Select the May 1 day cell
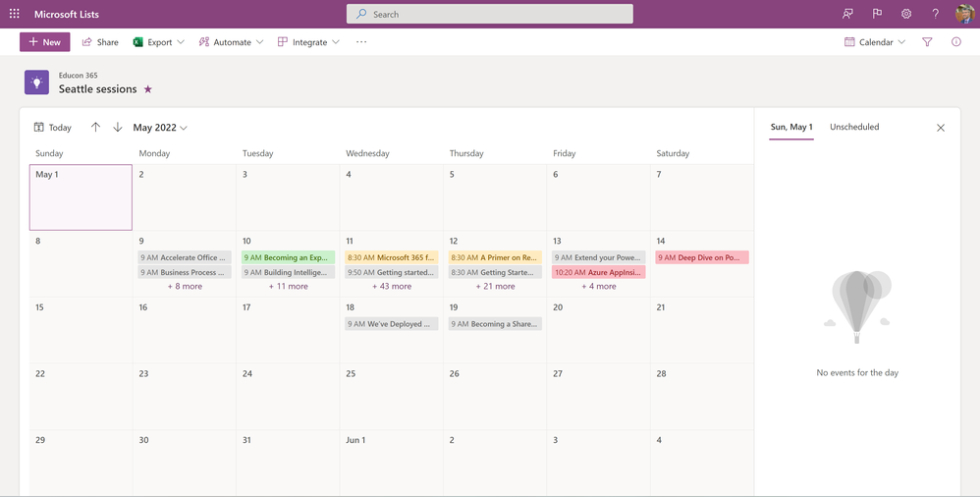The width and height of the screenshot is (980, 497). (81, 197)
